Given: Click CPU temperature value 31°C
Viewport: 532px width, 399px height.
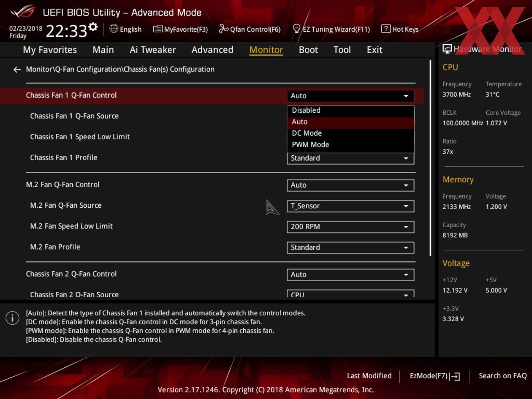Looking at the screenshot, I should click(x=492, y=95).
